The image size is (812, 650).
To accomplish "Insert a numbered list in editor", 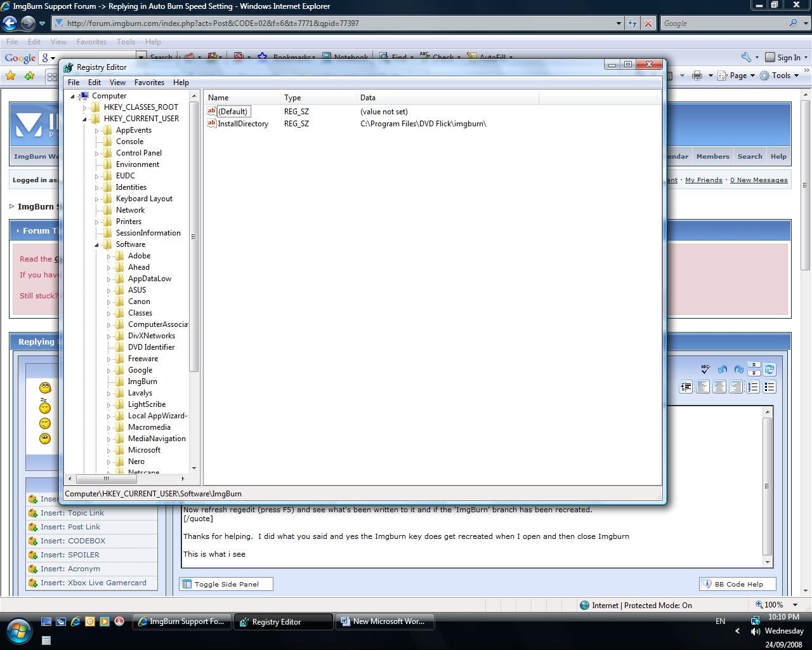I will pyautogui.click(x=752, y=387).
